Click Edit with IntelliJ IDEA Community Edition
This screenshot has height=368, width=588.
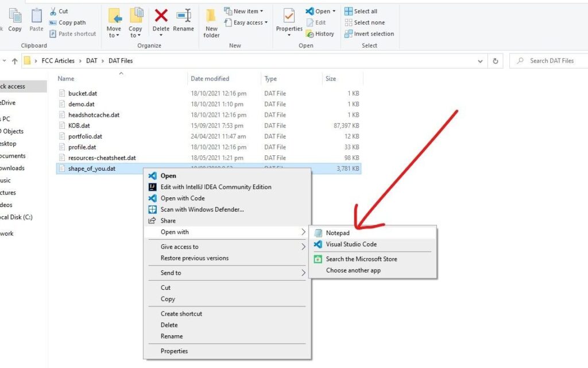(216, 187)
